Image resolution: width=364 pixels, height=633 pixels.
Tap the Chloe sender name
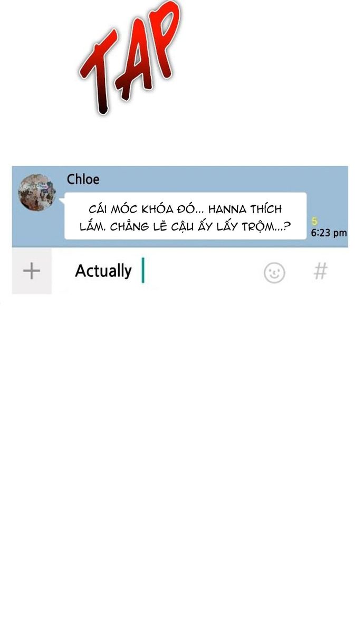pyautogui.click(x=83, y=179)
